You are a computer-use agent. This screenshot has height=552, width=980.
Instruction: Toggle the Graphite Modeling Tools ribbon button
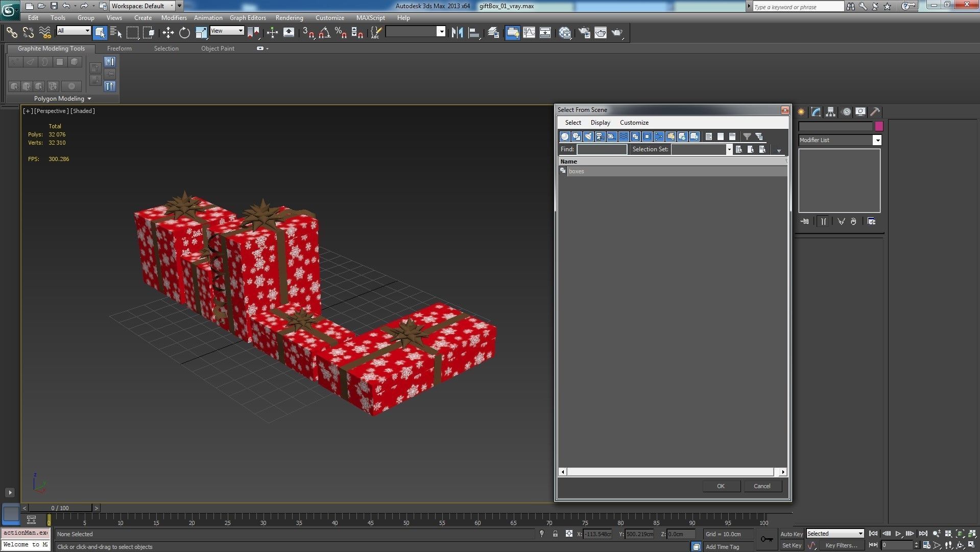(x=513, y=33)
